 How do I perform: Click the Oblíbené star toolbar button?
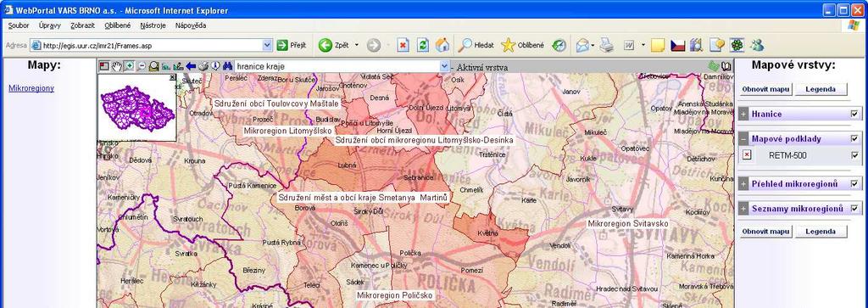pyautogui.click(x=522, y=46)
